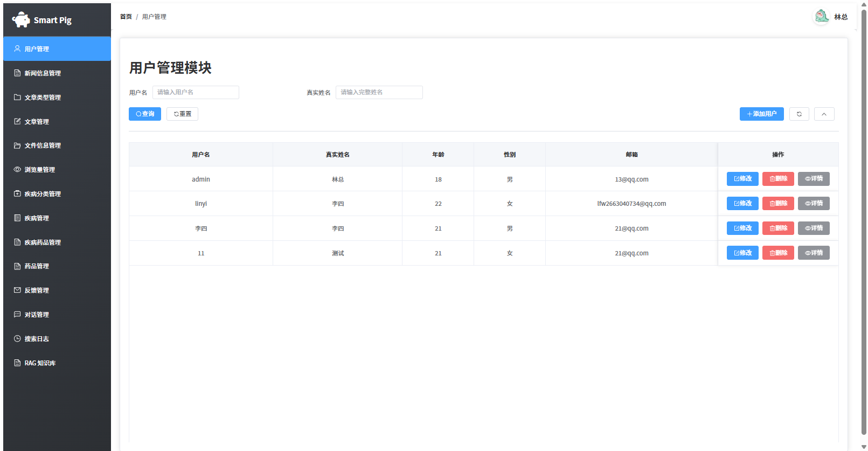Open 反馈管理 in the sidebar
Screen dimensions: 868x451
pyautogui.click(x=57, y=290)
